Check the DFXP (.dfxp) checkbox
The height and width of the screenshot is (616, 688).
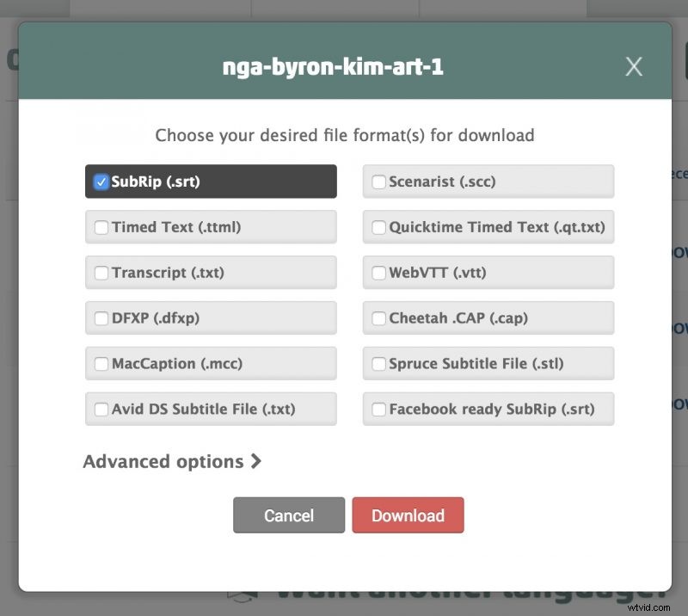(x=101, y=318)
